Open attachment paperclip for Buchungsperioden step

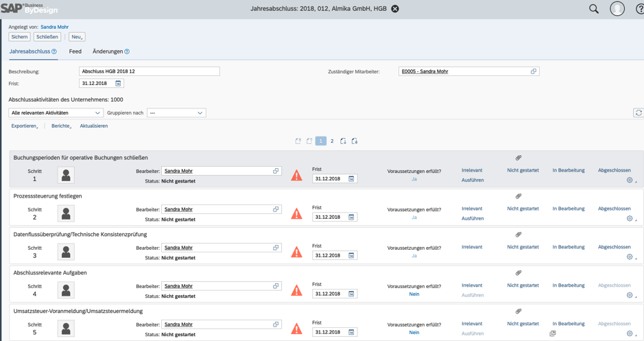(x=518, y=158)
